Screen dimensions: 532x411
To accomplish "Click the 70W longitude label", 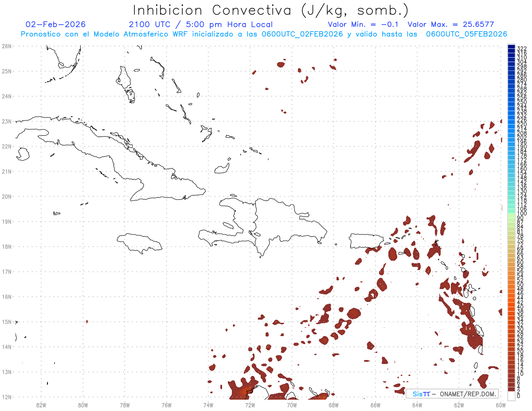I will (x=292, y=404).
